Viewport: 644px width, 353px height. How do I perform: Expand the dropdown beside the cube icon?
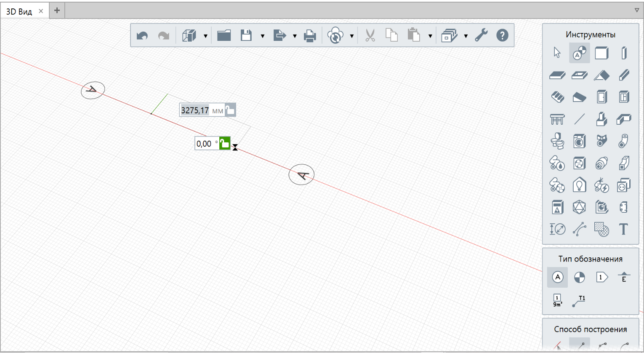tap(205, 36)
